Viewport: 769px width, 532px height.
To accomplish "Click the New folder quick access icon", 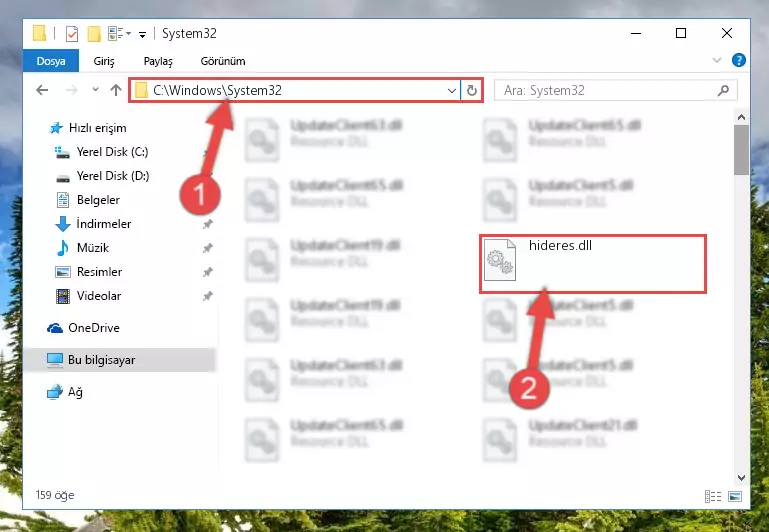I will point(94,34).
